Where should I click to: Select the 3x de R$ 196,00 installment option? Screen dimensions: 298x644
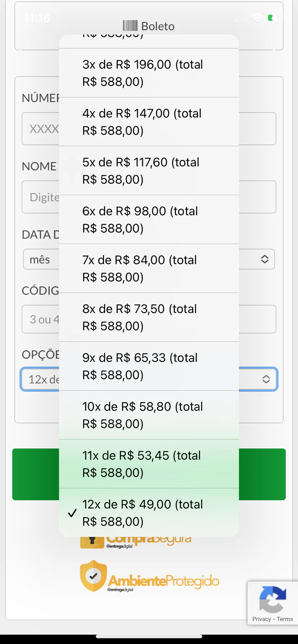pos(149,73)
